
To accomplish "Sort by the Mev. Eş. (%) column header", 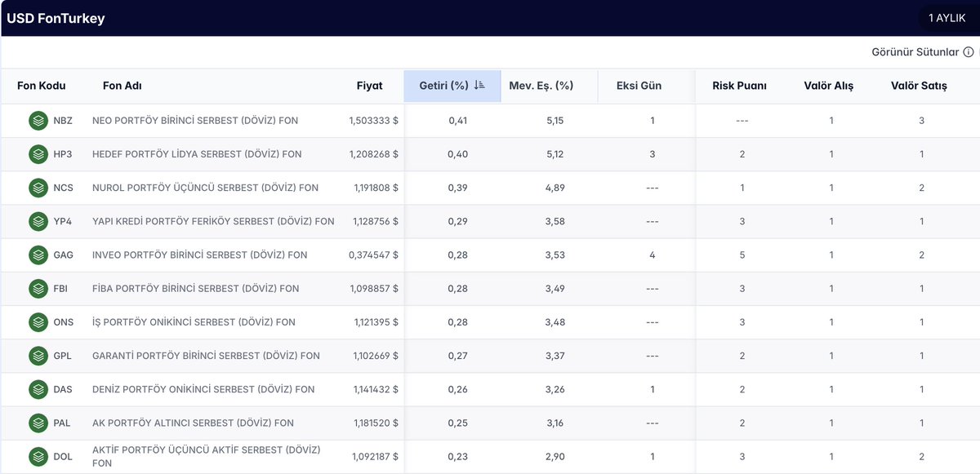I will click(x=541, y=86).
